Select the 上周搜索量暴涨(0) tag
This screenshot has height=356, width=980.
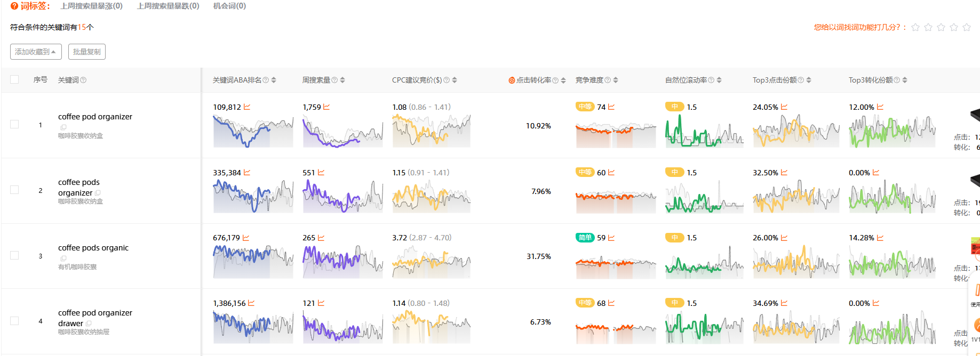point(91,6)
